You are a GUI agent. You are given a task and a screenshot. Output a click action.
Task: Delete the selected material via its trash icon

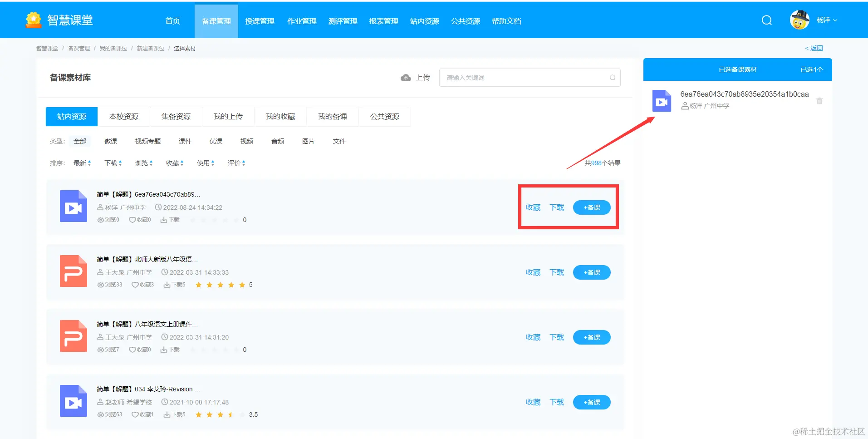[x=819, y=101]
